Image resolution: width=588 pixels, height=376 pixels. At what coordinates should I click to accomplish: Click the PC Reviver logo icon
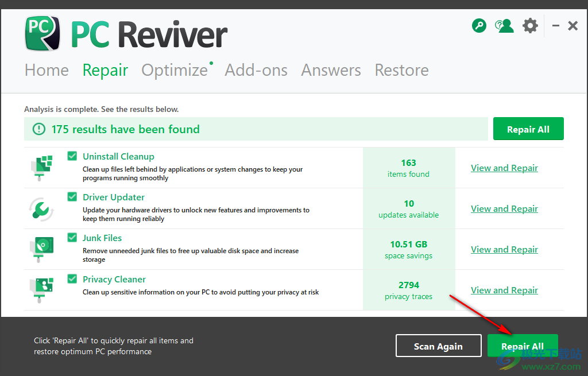click(x=42, y=33)
